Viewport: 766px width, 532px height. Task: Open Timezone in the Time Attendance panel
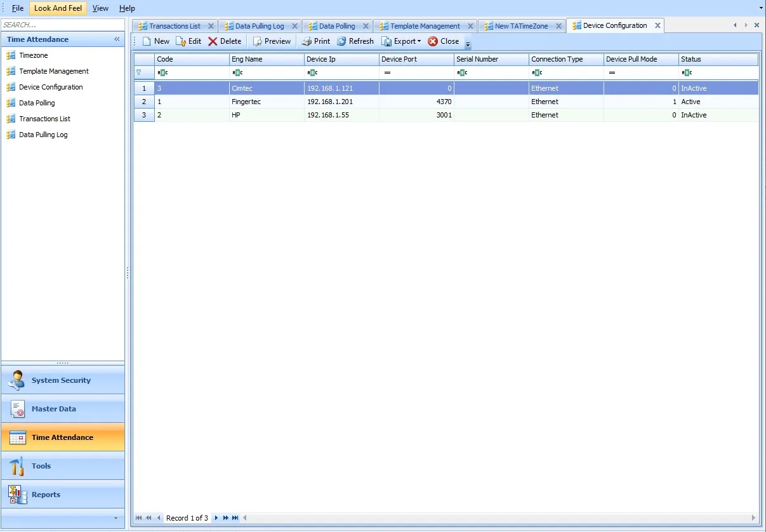point(33,55)
